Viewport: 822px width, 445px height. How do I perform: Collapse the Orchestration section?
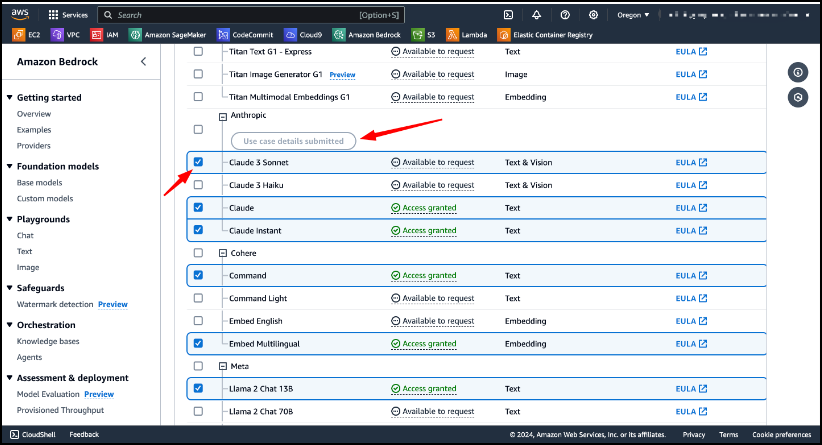point(9,325)
